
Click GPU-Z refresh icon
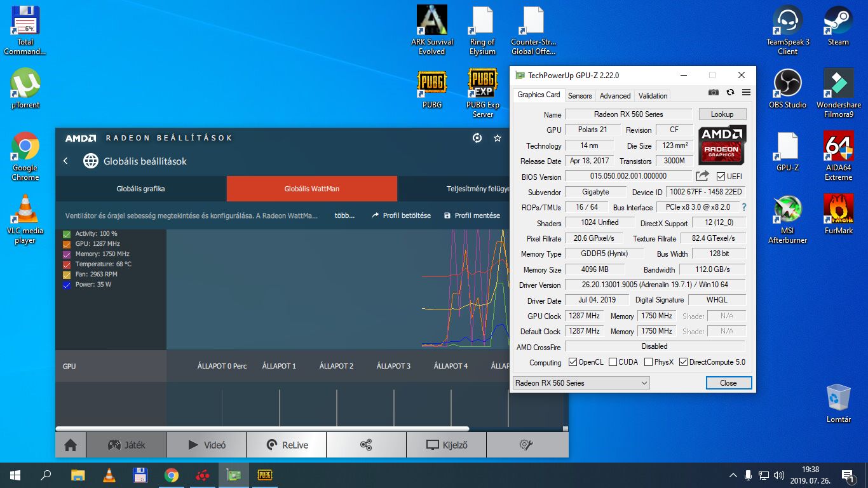point(730,93)
